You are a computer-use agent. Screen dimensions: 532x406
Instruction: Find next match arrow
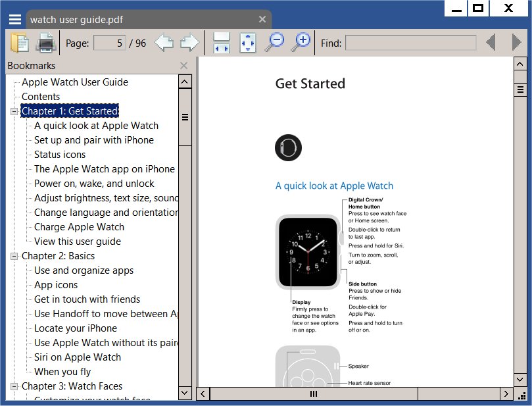pos(516,42)
